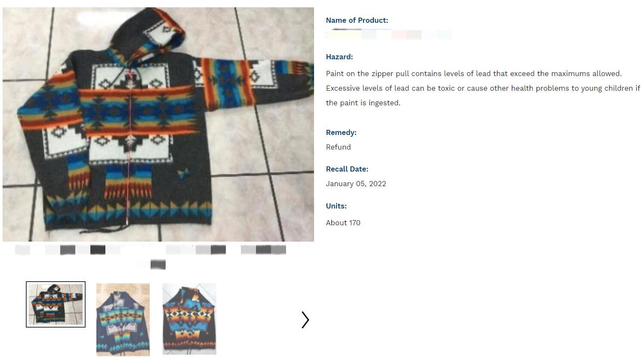Click the sentence starting 'Paint on the zipper pull'
This screenshot has height=359, width=644.
pyautogui.click(x=474, y=74)
